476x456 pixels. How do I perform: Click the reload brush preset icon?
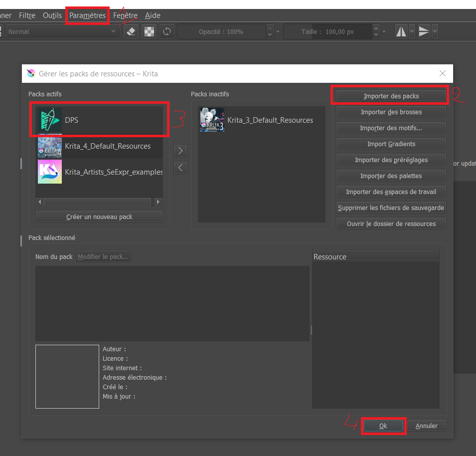[167, 31]
